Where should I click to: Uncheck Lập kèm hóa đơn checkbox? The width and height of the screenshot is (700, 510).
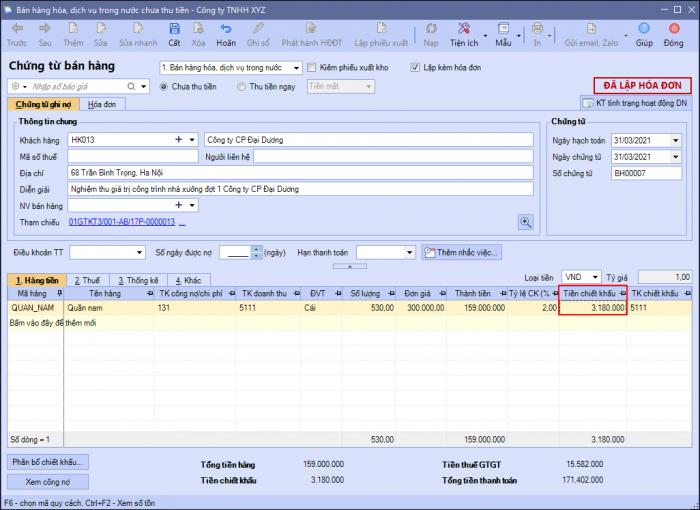tap(415, 68)
